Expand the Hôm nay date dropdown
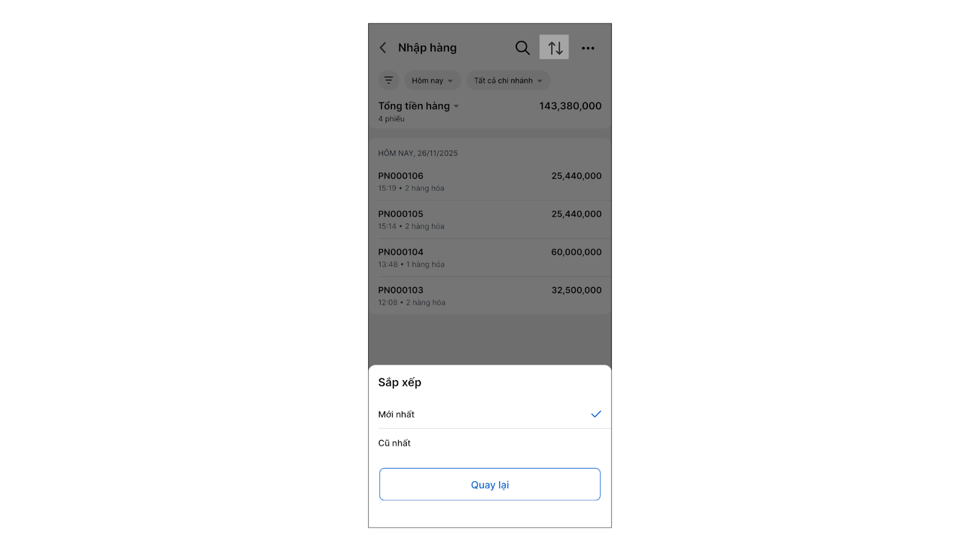 432,80
